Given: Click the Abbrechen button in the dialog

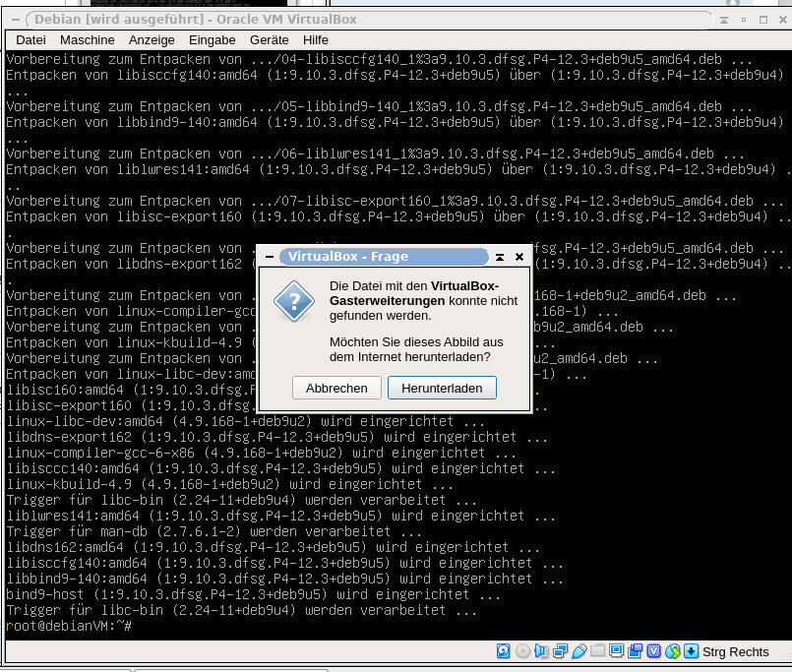Looking at the screenshot, I should [336, 388].
